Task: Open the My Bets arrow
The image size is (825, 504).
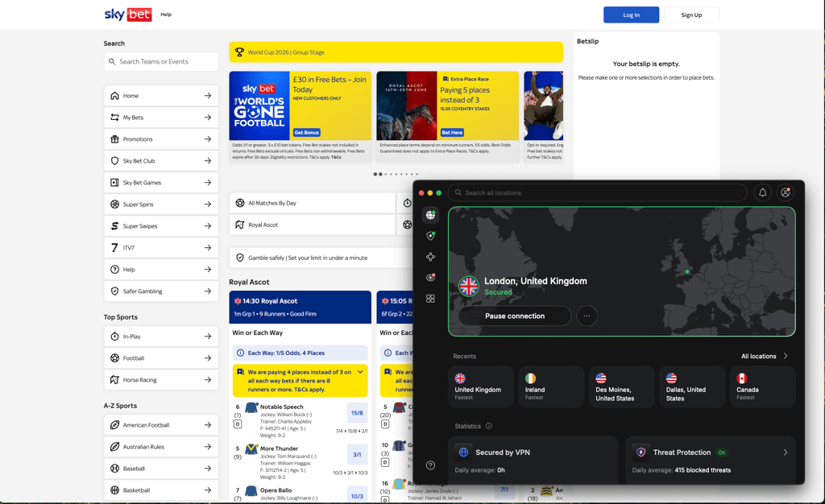Action: click(x=208, y=118)
